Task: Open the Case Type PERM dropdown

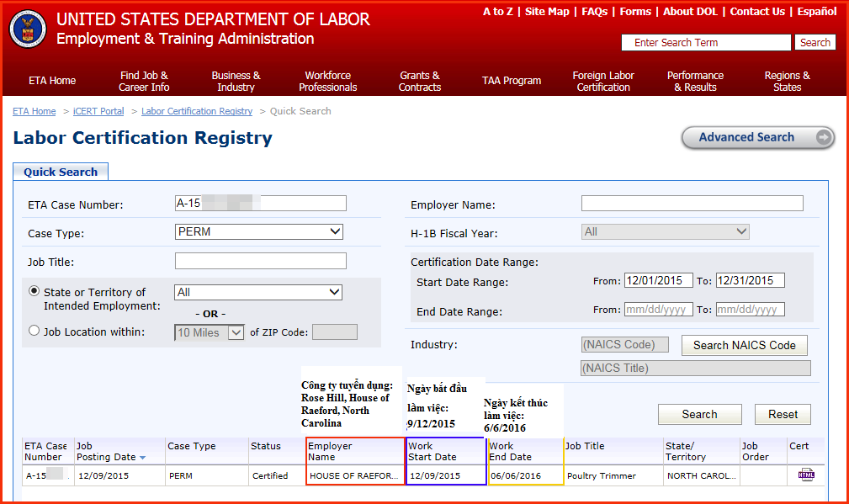Action: coord(258,232)
